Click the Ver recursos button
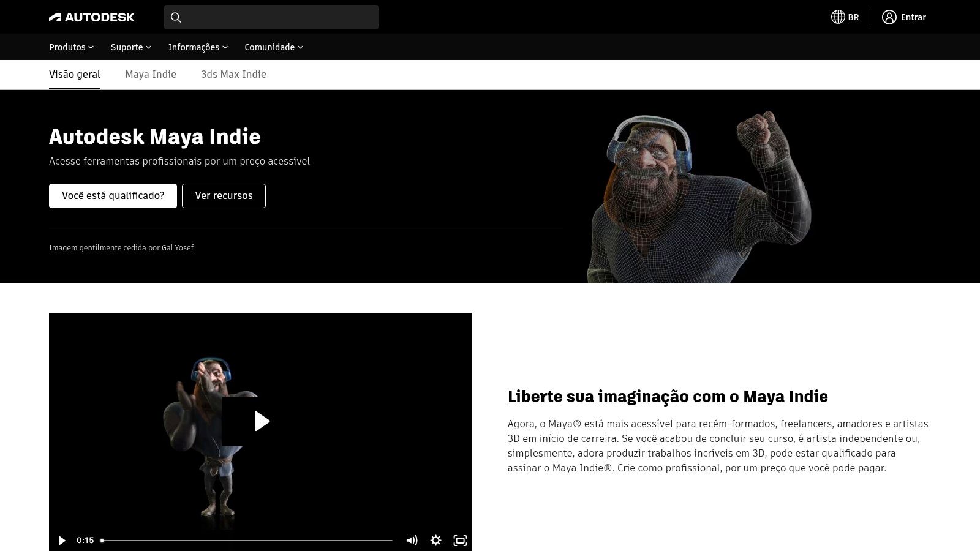Image resolution: width=980 pixels, height=551 pixels. (224, 196)
